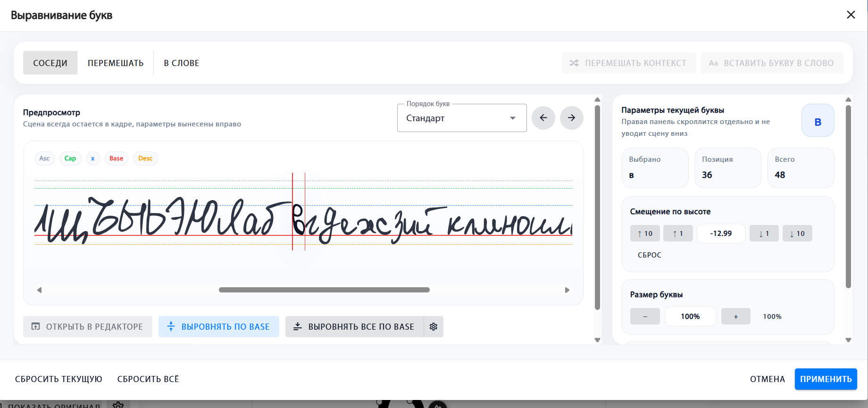This screenshot has height=408, width=868.
Task: Click the right parameters panel scrollbar
Action: tap(848, 197)
